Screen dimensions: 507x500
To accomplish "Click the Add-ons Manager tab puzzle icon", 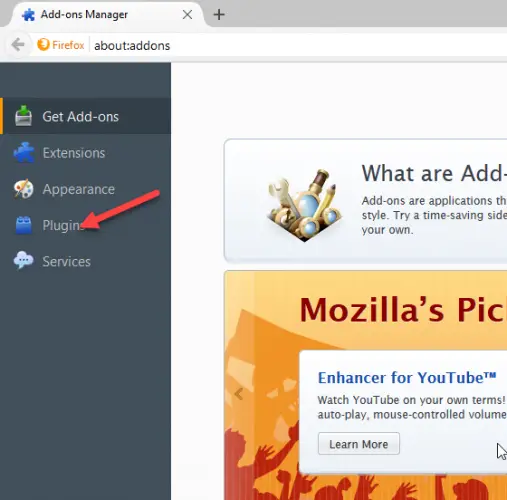I will [28, 15].
